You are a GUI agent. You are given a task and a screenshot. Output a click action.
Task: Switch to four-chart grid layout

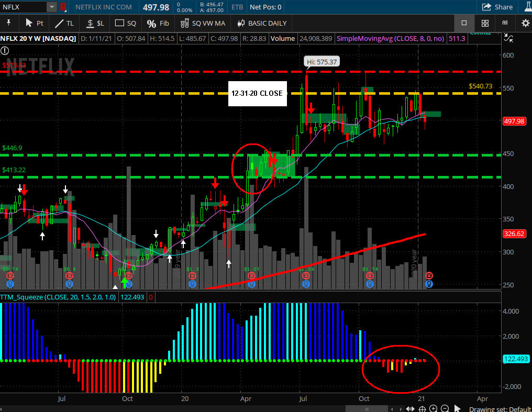[x=485, y=23]
